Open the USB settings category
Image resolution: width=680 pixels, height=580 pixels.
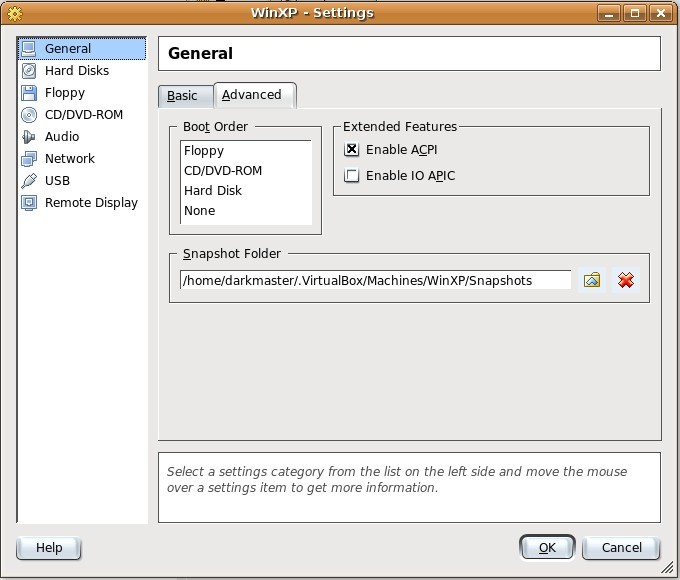82,181
